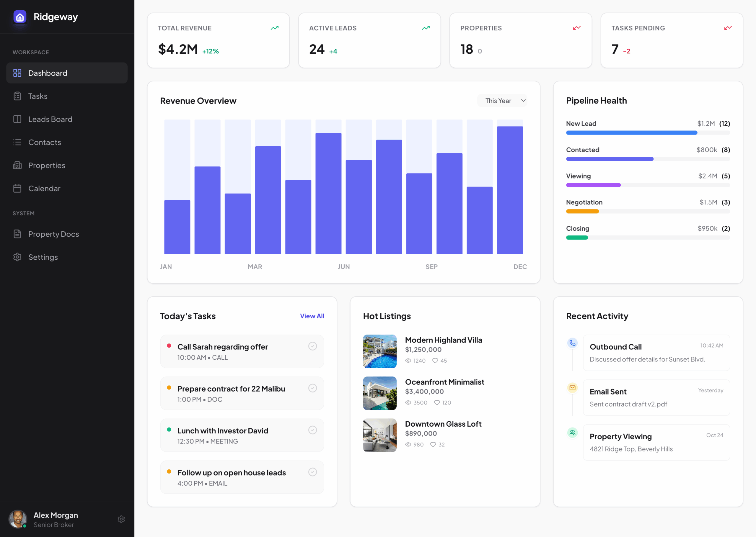
Task: Open the Oceanfront Minimalist photo thumbnail
Action: [x=379, y=394]
